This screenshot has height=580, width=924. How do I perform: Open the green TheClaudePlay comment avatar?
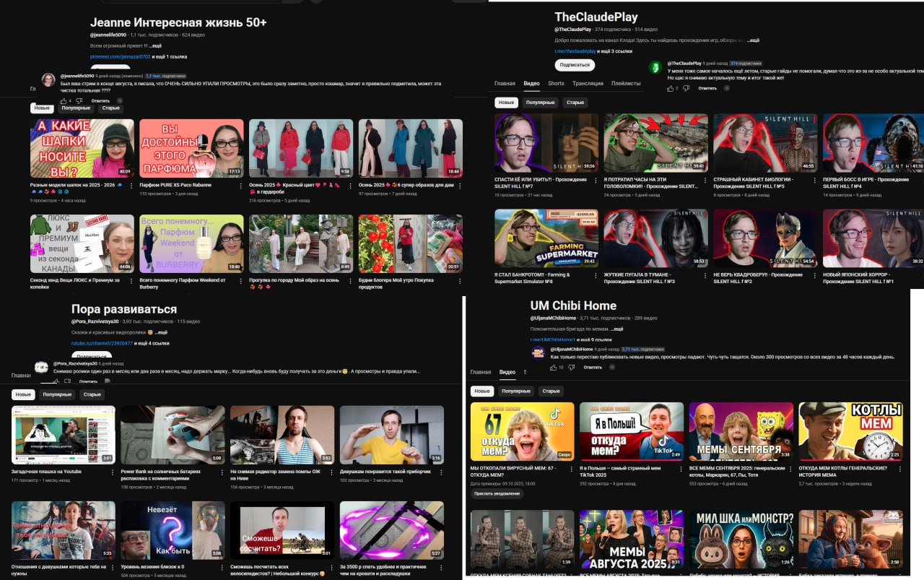click(x=655, y=67)
